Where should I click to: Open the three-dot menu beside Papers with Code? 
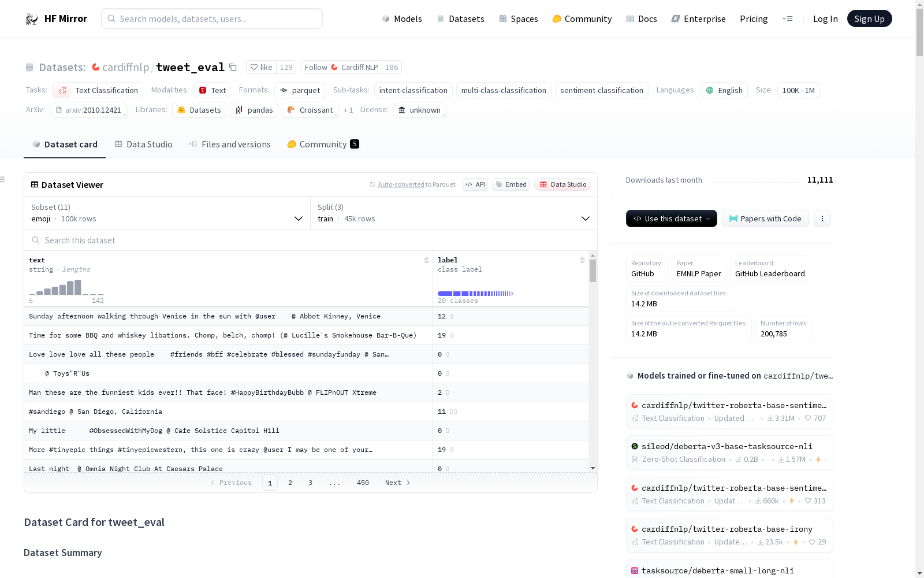coord(822,218)
